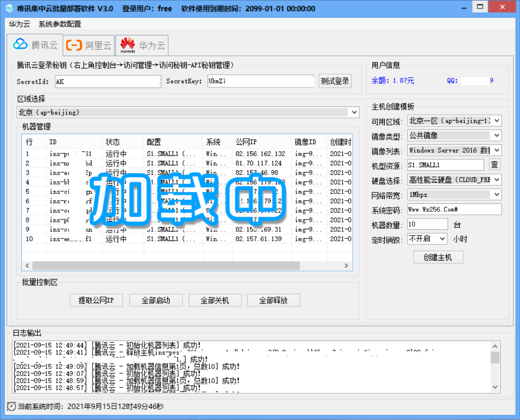
Task: Select the 华为云 tab with Huawei logo
Action: (142, 45)
